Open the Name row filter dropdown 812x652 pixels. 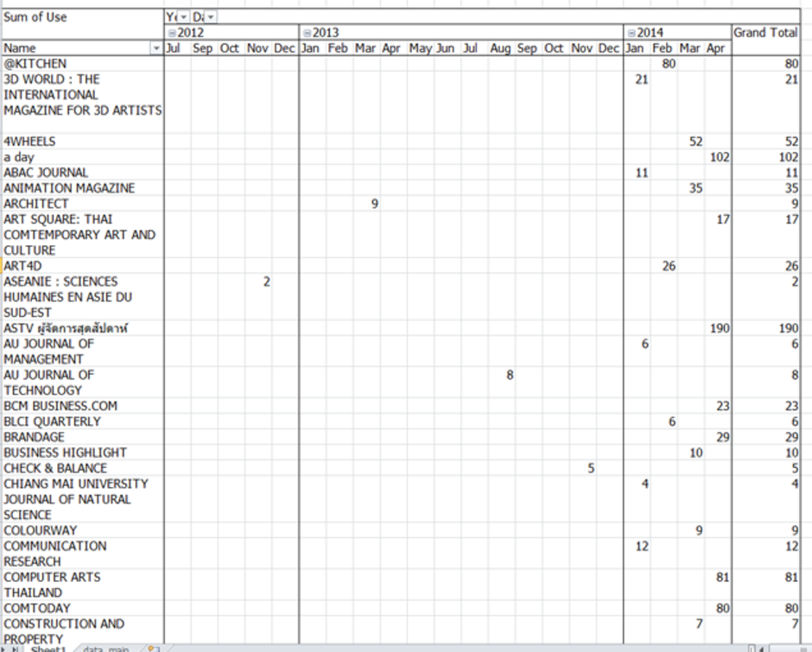155,48
